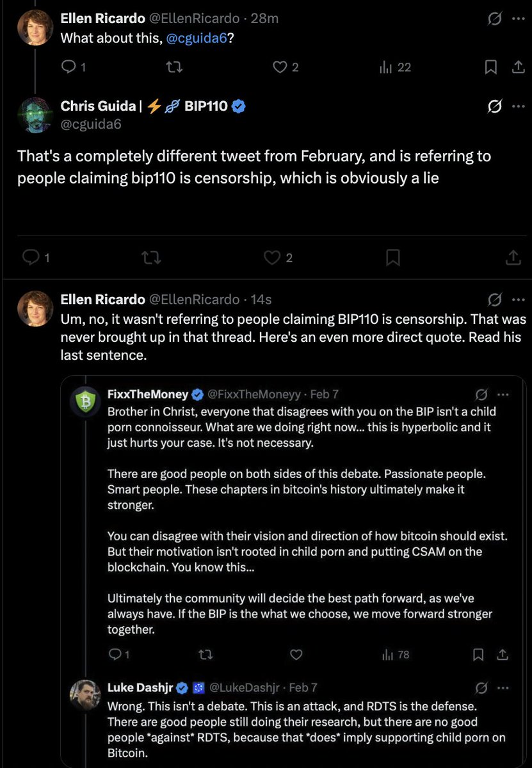Open more options on FixxTheMoney quoted tweet
The image size is (532, 768).
503,394
